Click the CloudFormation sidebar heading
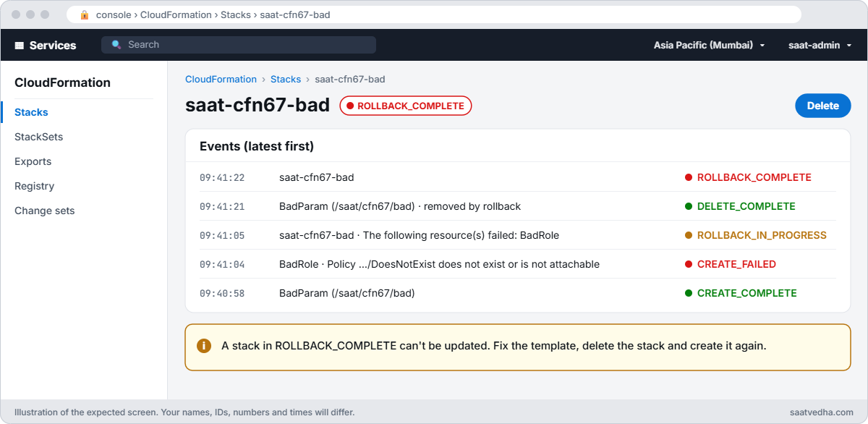Screen dimensions: 868x424 62,82
